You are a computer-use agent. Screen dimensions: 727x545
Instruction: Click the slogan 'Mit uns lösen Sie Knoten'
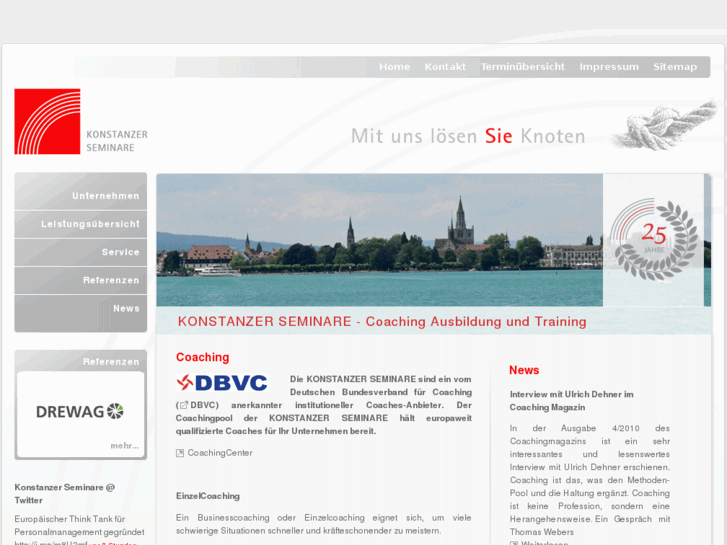[468, 136]
